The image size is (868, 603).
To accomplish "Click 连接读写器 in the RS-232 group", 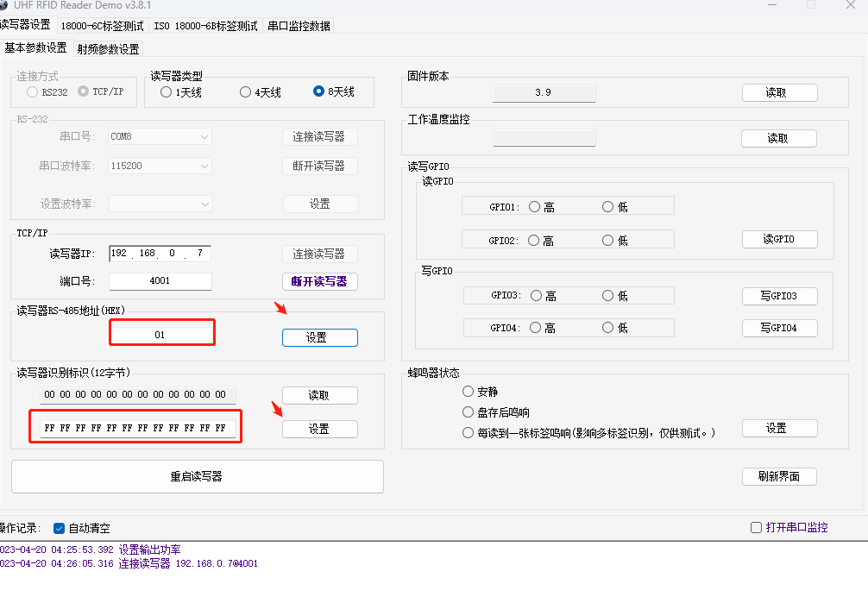I will click(x=319, y=137).
